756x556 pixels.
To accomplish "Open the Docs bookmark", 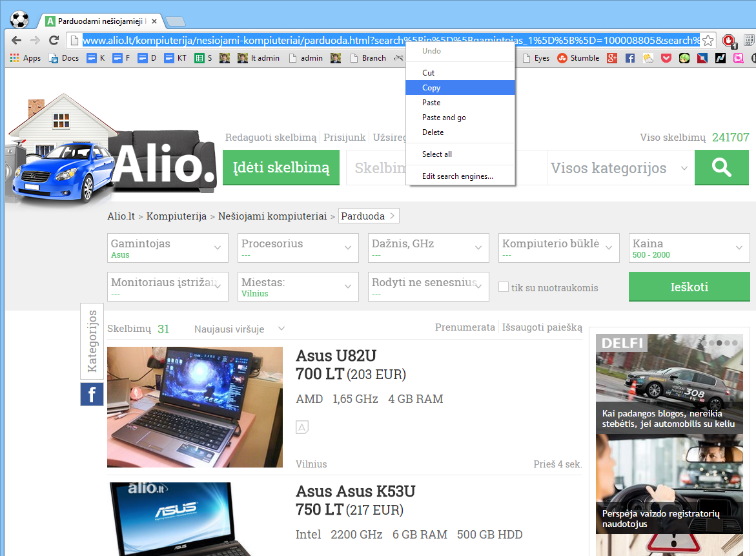I will tap(64, 58).
